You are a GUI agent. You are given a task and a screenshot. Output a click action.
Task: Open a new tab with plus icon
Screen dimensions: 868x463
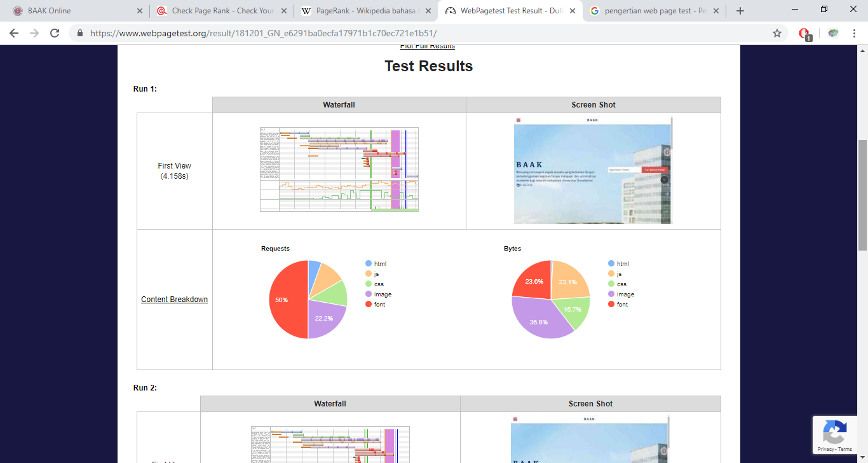740,11
